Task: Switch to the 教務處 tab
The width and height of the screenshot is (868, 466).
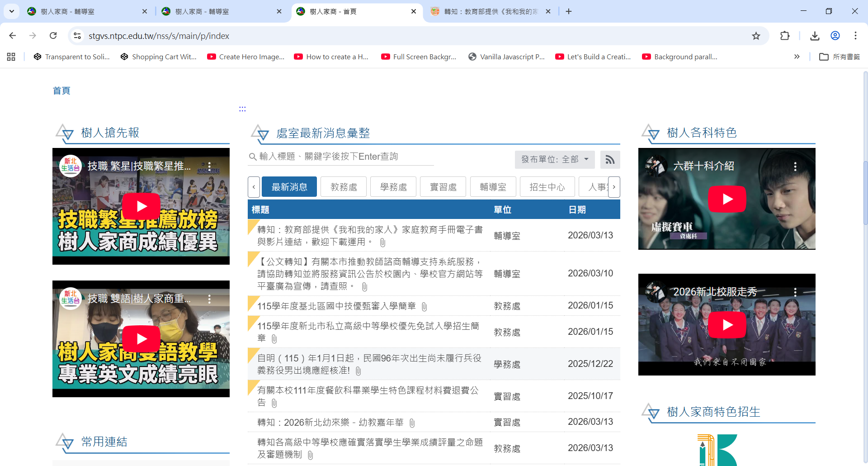Action: click(344, 187)
